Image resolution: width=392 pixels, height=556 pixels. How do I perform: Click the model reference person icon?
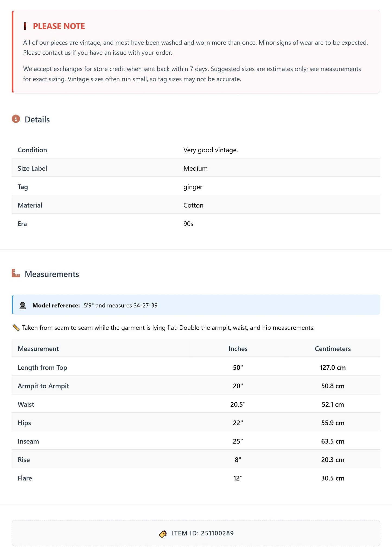click(23, 305)
